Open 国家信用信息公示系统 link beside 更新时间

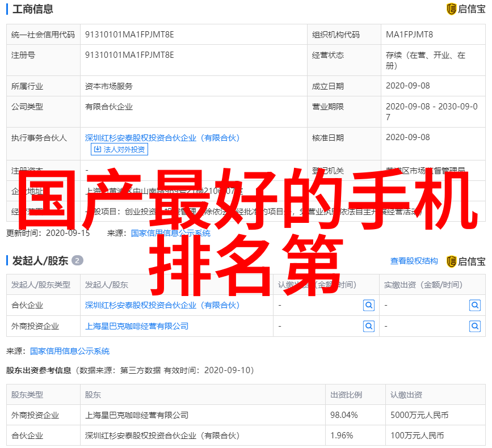[x=171, y=233]
